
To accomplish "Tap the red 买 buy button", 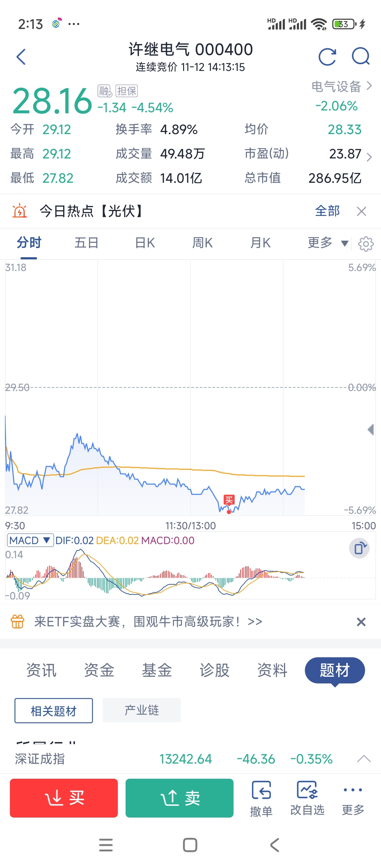I will pyautogui.click(x=64, y=798).
